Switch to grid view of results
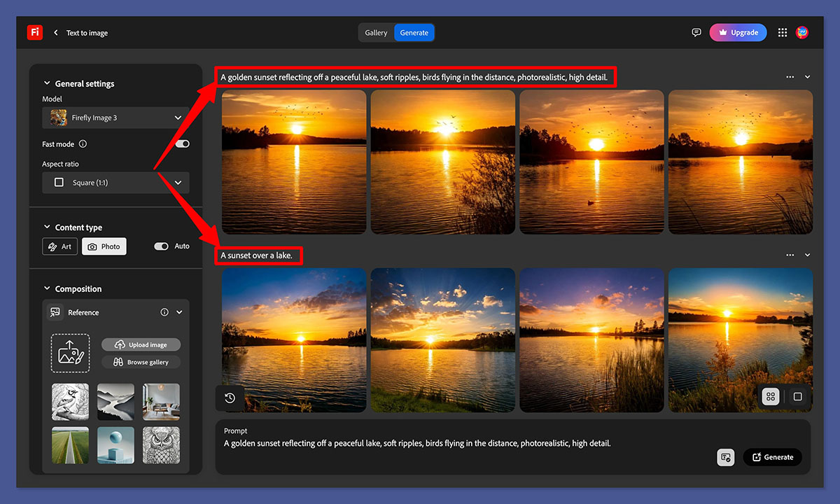 [x=770, y=396]
